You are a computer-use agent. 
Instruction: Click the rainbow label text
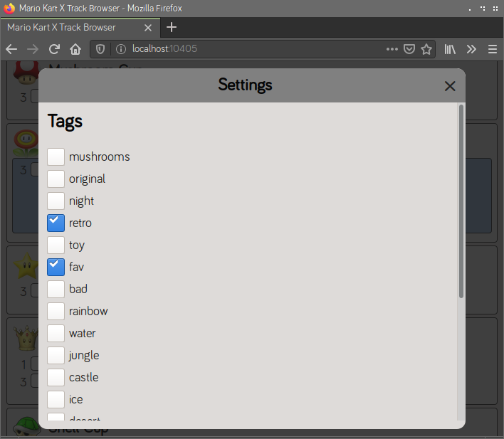pos(88,311)
